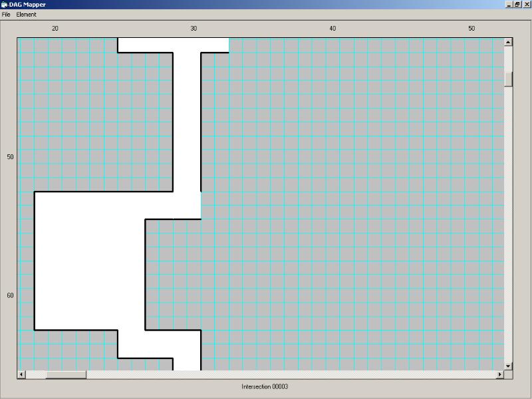The image size is (532, 399).
Task: Click the top ruler label 40
Action: [332, 29]
